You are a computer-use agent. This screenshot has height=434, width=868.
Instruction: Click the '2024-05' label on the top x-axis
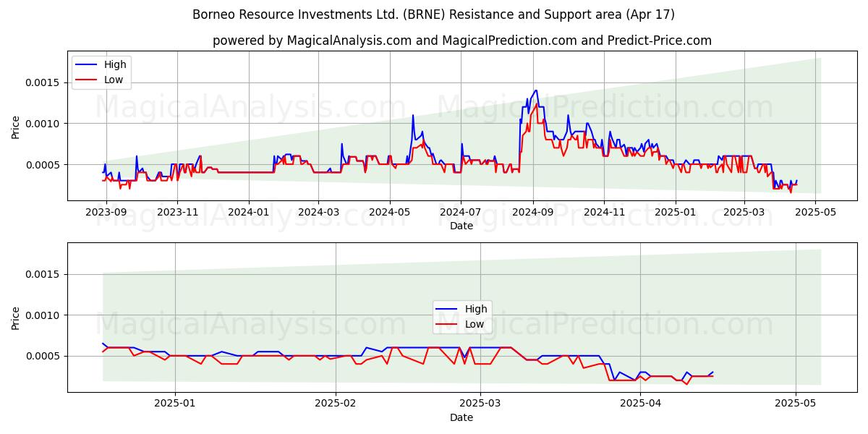point(390,212)
